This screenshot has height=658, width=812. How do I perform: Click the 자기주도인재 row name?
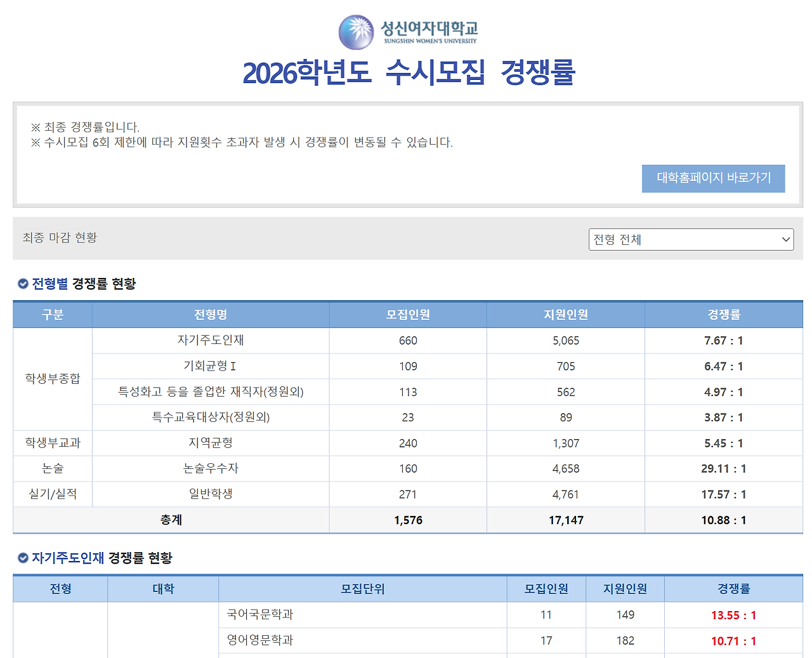pos(211,340)
